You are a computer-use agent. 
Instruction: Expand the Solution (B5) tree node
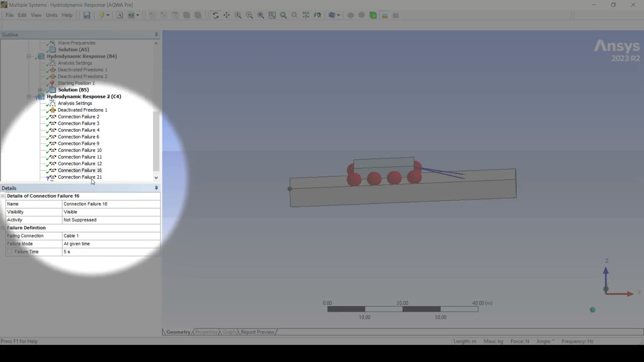[x=40, y=90]
